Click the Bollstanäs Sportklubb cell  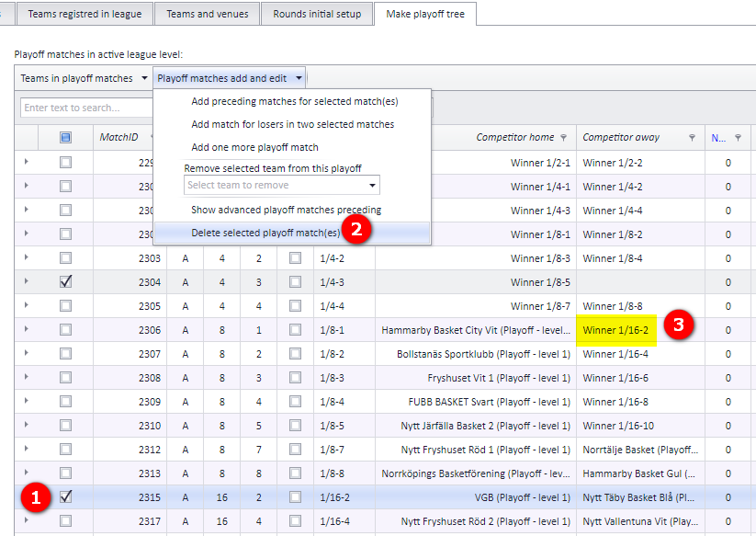click(476, 354)
